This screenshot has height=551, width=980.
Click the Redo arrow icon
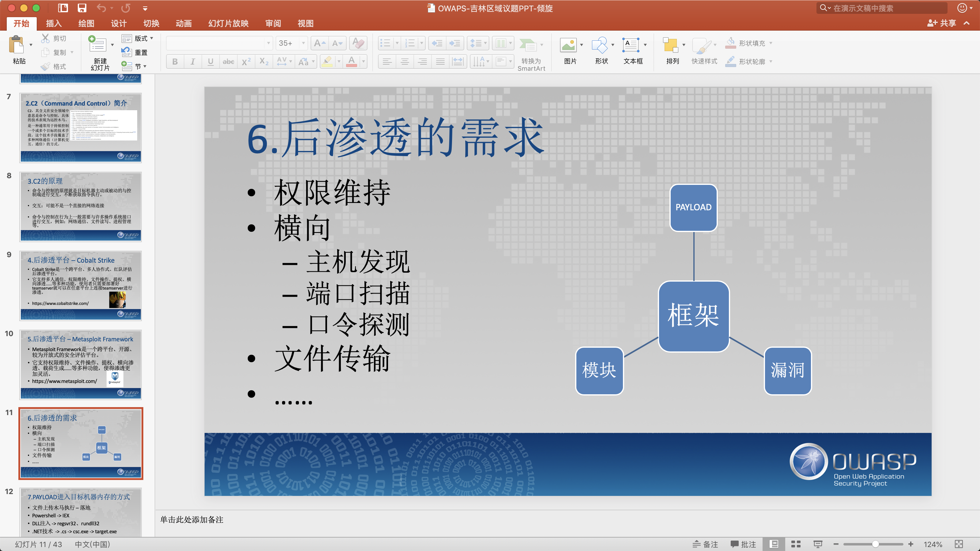[x=126, y=8]
